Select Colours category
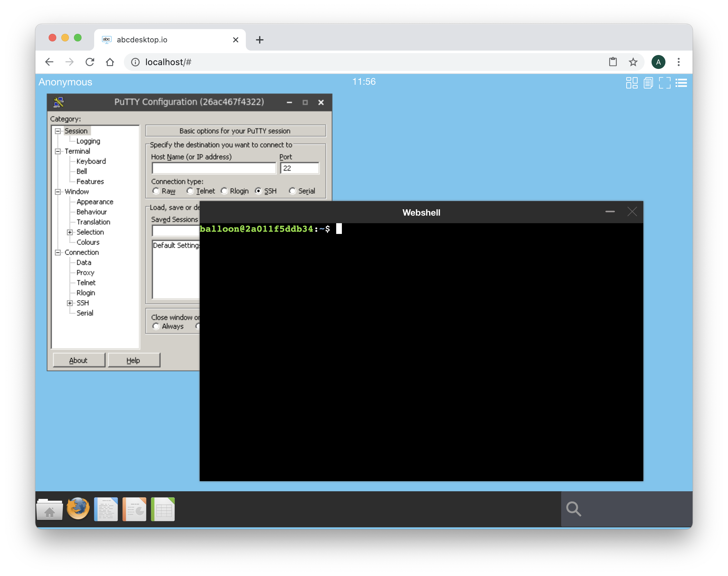Viewport: 728px width, 576px height. point(88,242)
